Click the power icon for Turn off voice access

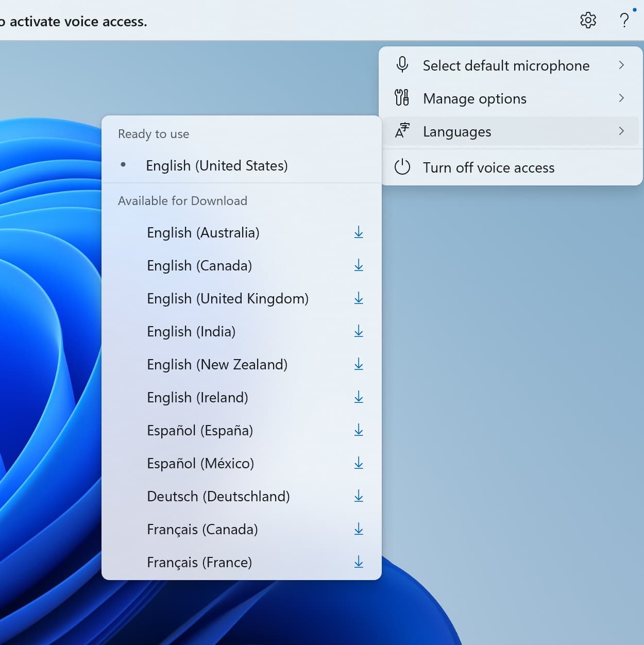pyautogui.click(x=402, y=167)
